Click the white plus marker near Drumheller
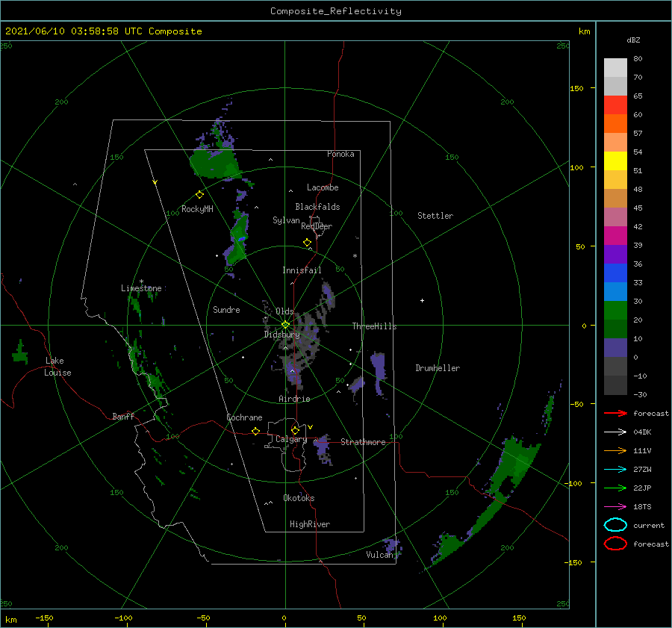The image size is (672, 628). tap(422, 300)
